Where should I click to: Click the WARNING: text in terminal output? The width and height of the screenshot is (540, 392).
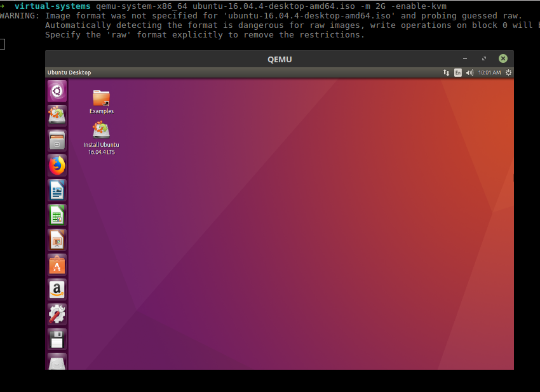pyautogui.click(x=20, y=16)
